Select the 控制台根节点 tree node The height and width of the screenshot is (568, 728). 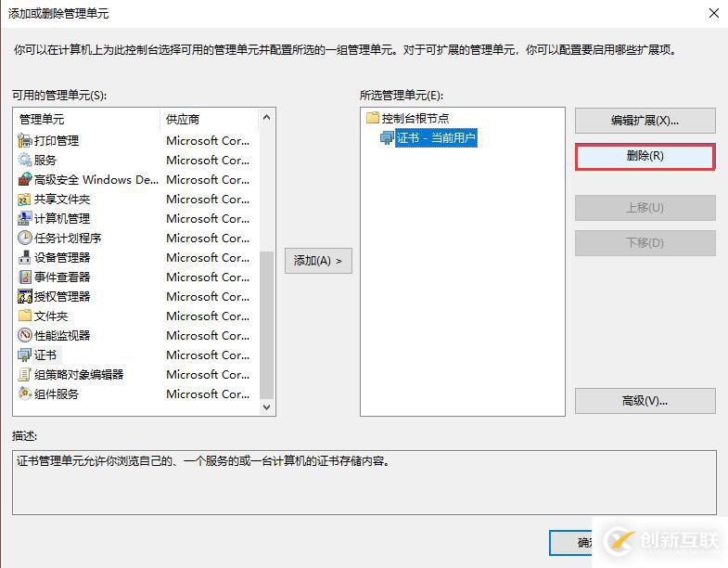(x=415, y=118)
